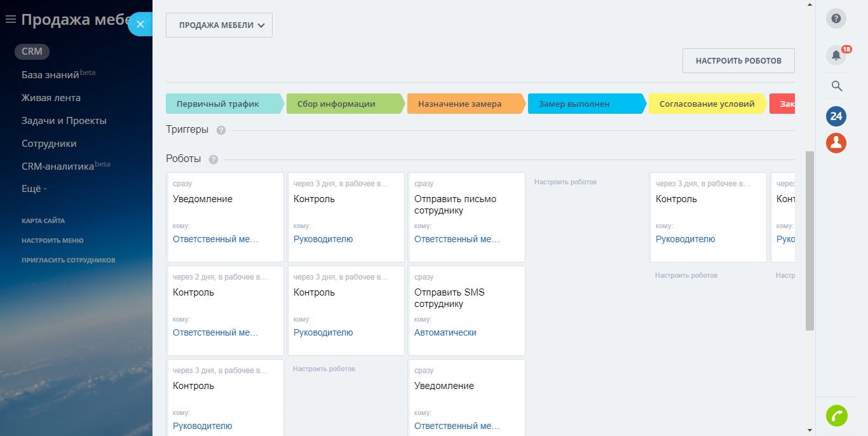Click help icon next to Роботы
Image resolution: width=868 pixels, height=436 pixels.
click(x=214, y=160)
